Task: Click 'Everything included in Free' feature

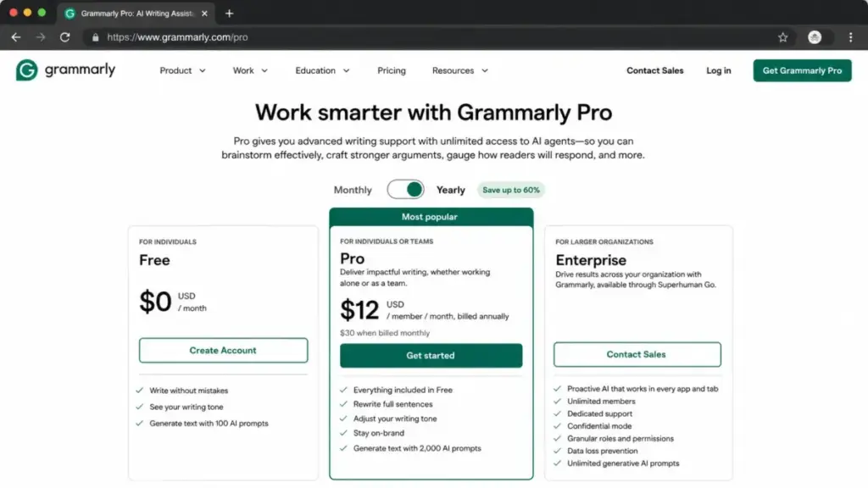Action: pos(403,390)
